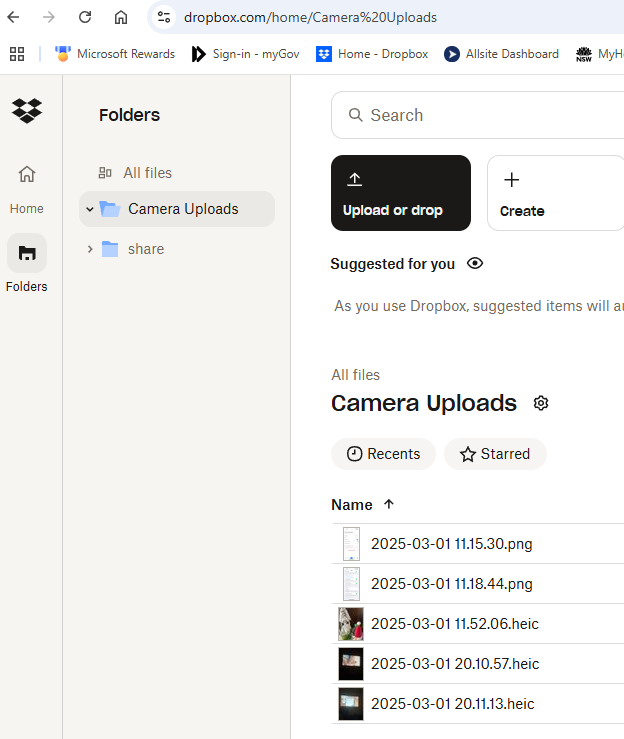
Task: Open the Home - Dropbox bookmark
Action: tap(372, 54)
